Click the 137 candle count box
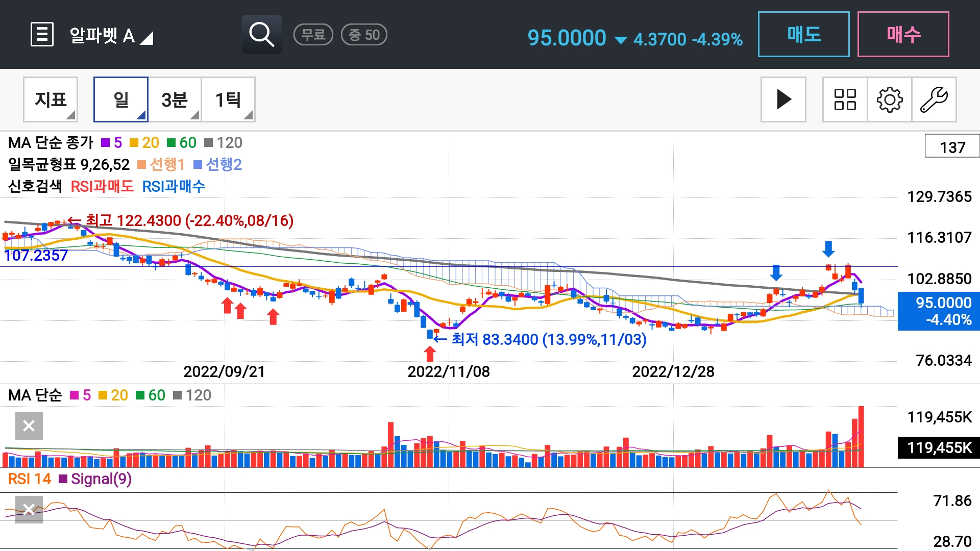This screenshot has width=980, height=551. point(952,147)
